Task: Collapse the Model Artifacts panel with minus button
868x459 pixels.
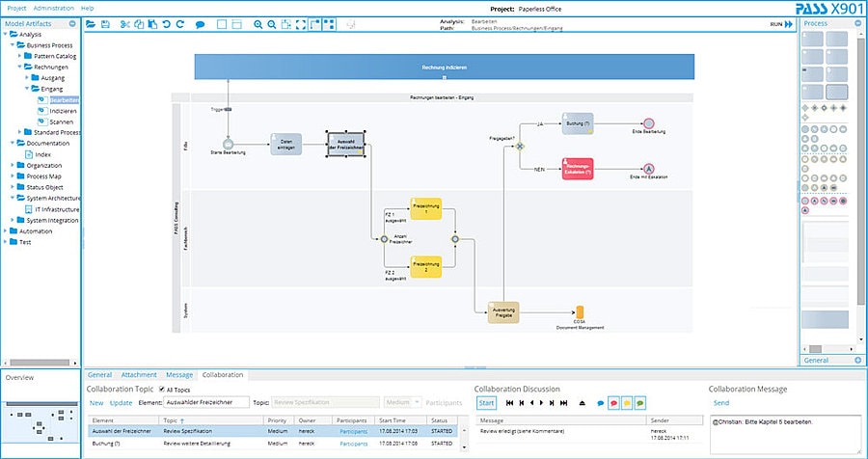Action: [73, 22]
